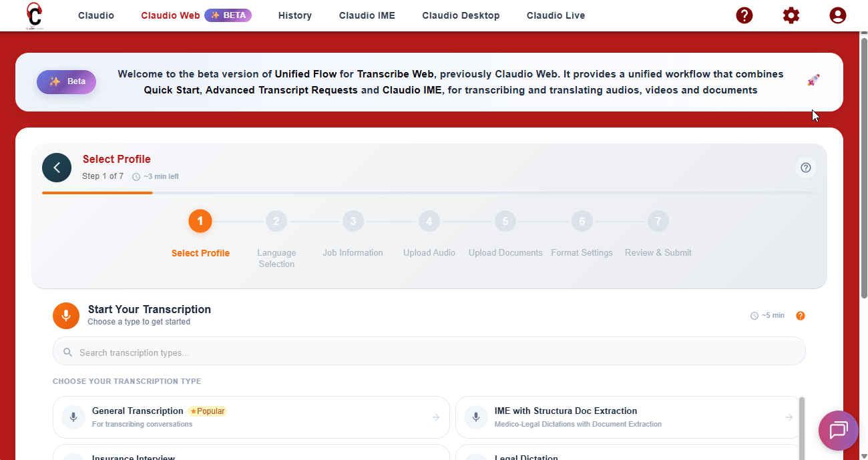
Task: Click the rocket icon in the beta banner
Action: coord(813,81)
